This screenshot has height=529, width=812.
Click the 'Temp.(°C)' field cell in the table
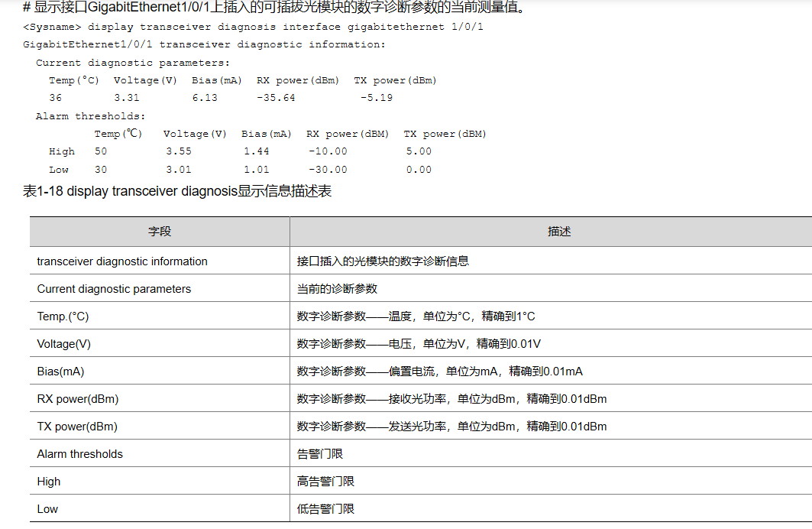pyautogui.click(x=160, y=316)
